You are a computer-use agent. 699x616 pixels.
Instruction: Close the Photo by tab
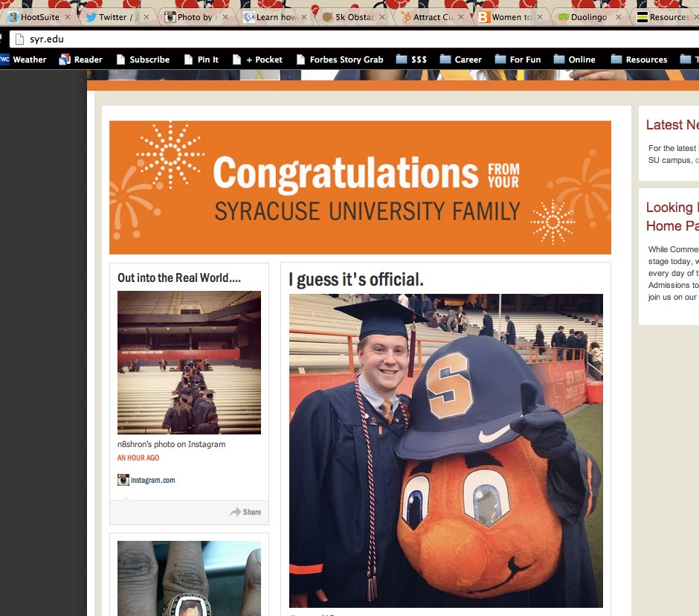point(225,17)
